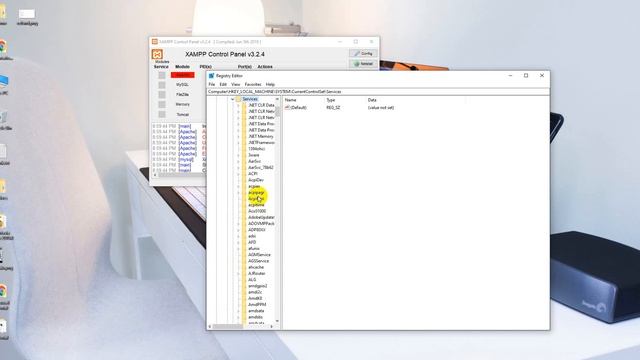Click Config button in XAMPP panel
This screenshot has height=360, width=640.
click(363, 53)
